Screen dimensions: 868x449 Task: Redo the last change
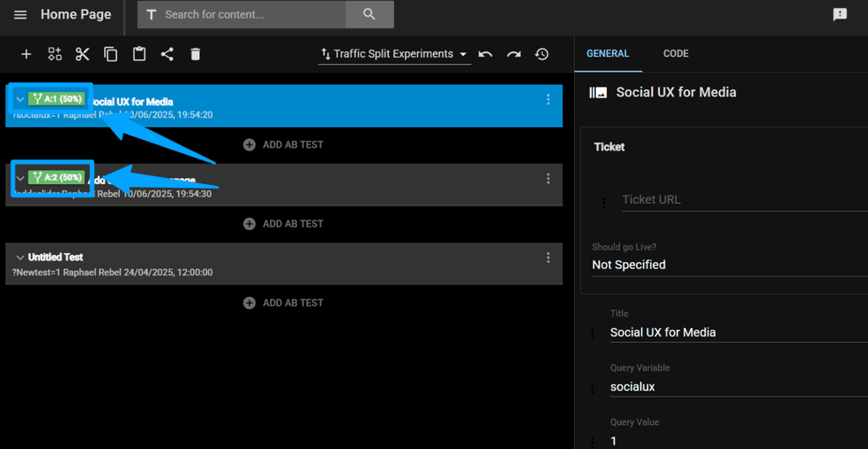(x=514, y=54)
